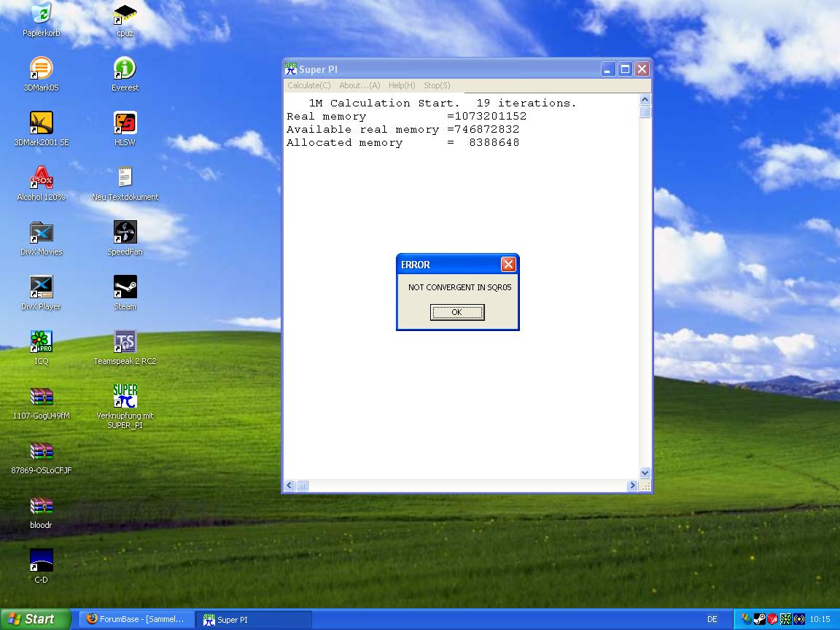Image resolution: width=840 pixels, height=630 pixels.
Task: Click OK in the ERROR dialog
Action: 457,312
